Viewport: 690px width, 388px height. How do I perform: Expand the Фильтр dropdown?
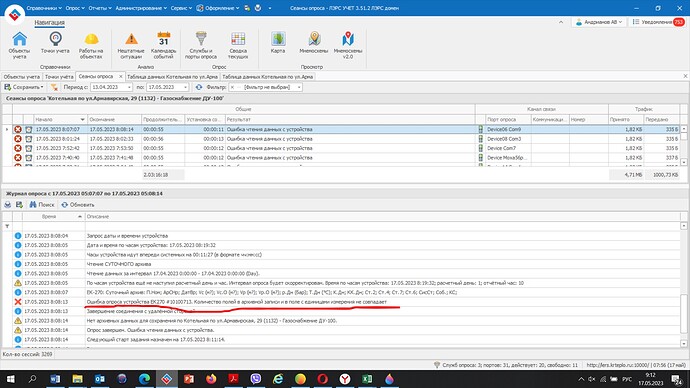click(x=299, y=87)
